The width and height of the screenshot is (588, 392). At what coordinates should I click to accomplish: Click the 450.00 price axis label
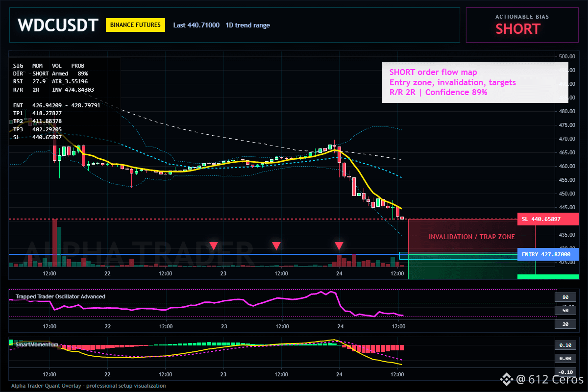point(566,194)
